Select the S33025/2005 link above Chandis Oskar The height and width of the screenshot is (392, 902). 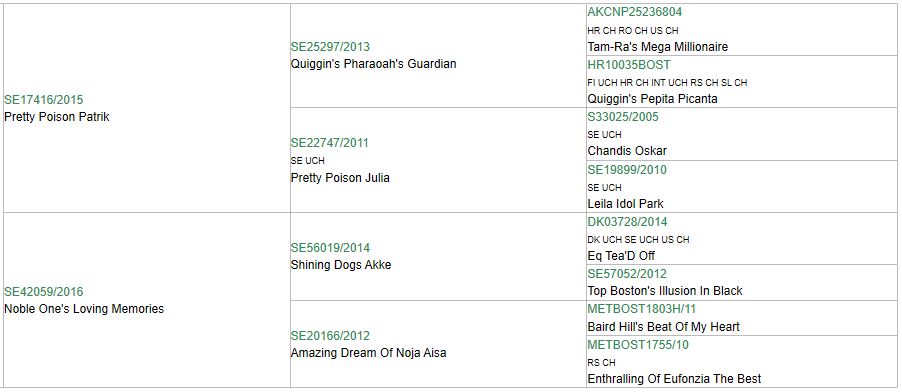coord(623,117)
